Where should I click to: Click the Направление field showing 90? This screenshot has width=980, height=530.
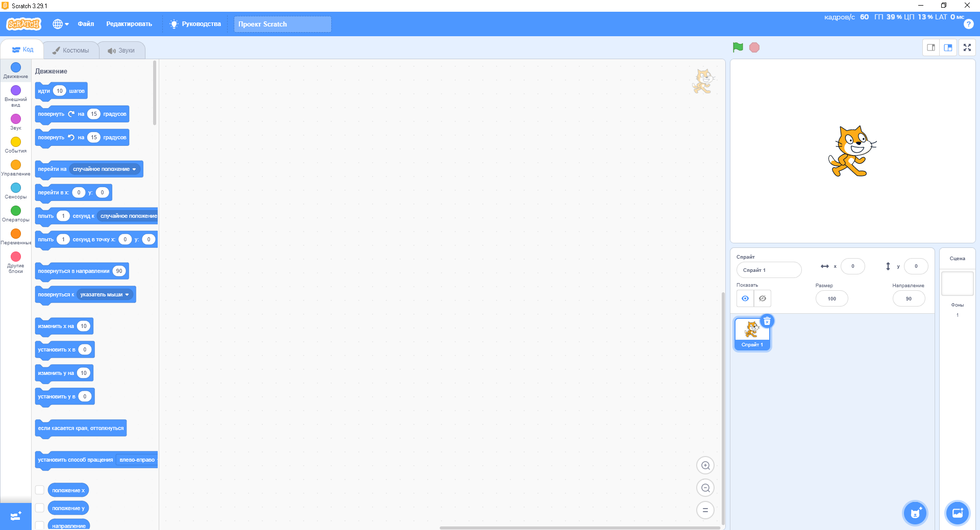[x=909, y=299]
